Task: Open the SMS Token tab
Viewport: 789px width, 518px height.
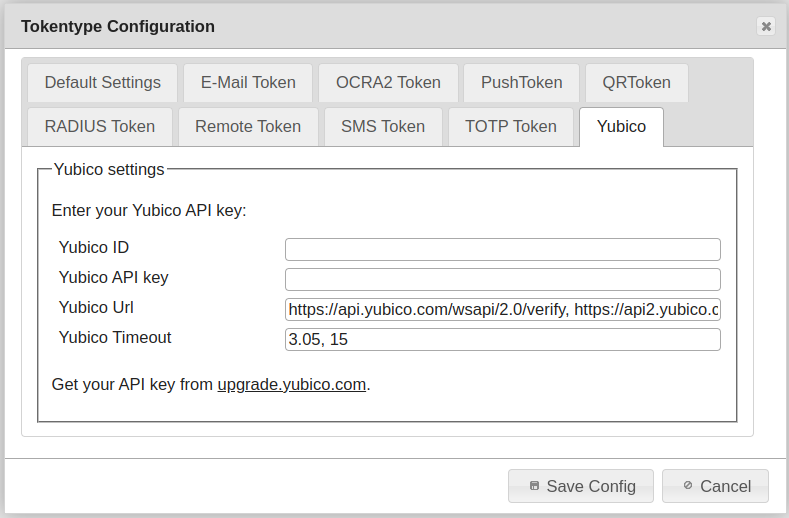Action: [383, 127]
